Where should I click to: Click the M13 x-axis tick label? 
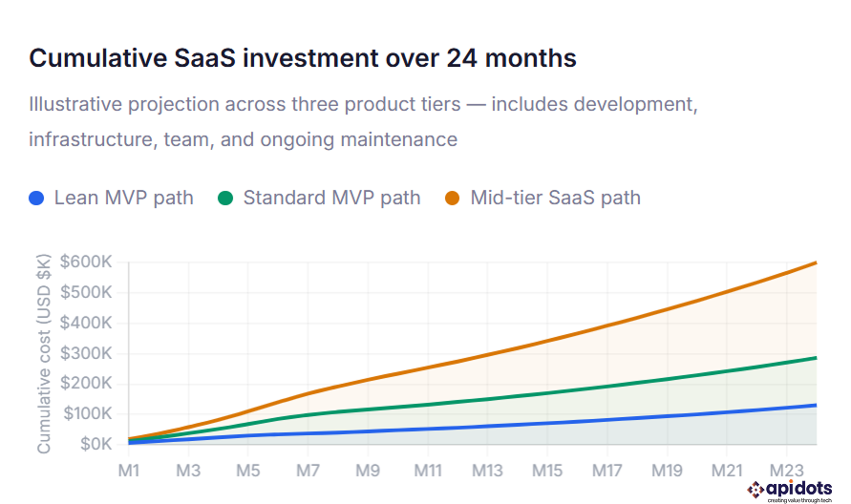pos(487,471)
